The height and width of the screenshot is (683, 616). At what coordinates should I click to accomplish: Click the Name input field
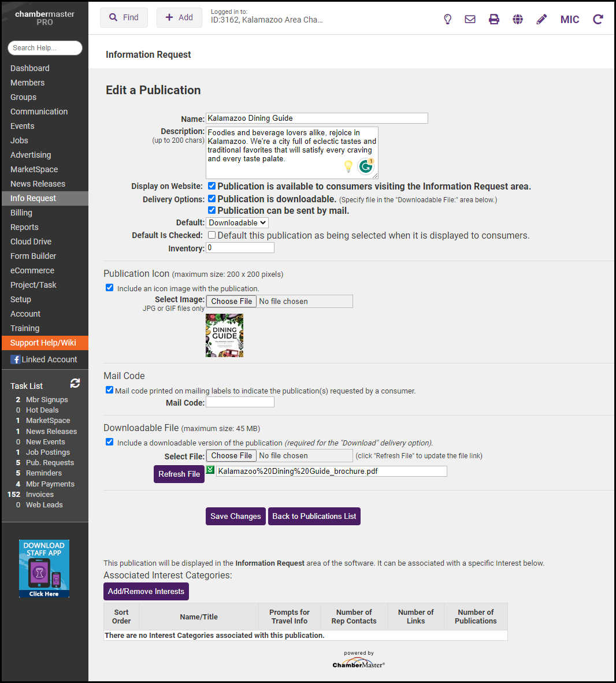tap(317, 118)
